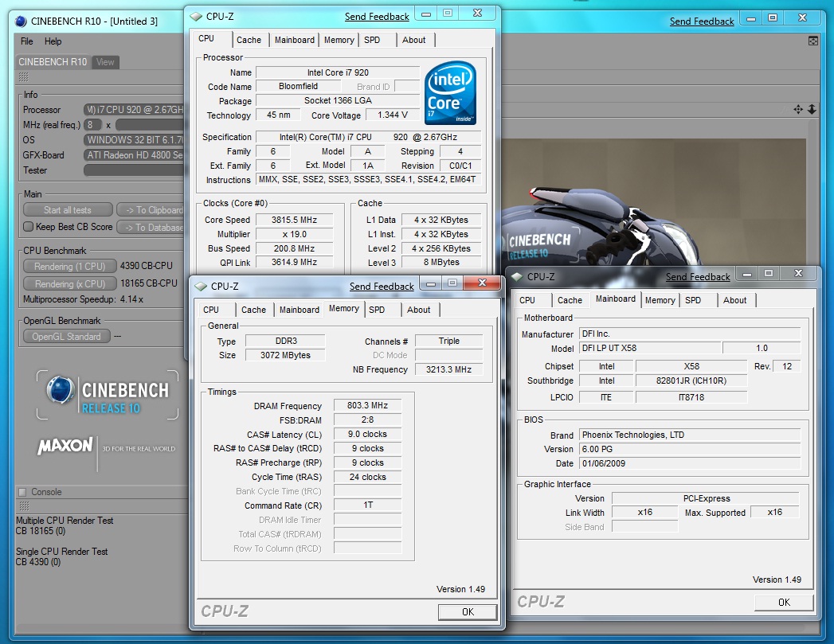The width and height of the screenshot is (834, 644).
Task: Click the Mainboard CPU-Z window title icon
Action: 517,277
